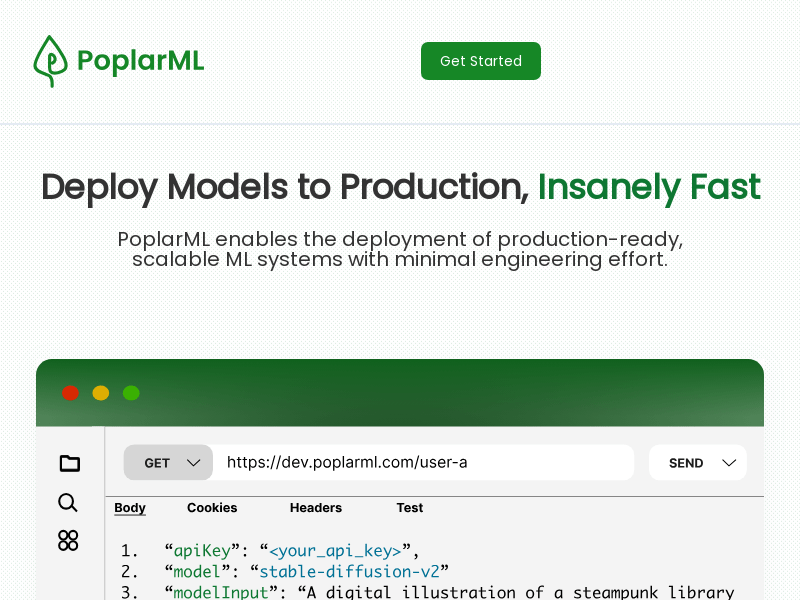The width and height of the screenshot is (800, 600).
Task: Click the red window dot
Action: click(70, 393)
